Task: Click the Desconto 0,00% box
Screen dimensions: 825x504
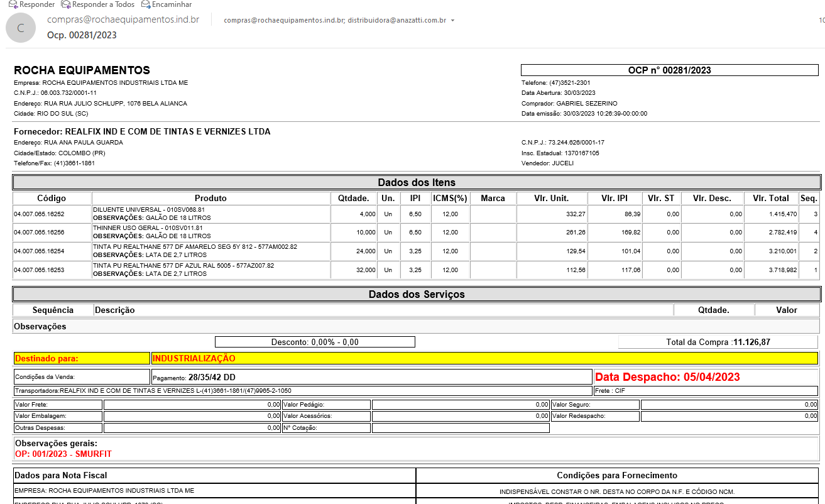Action: point(315,342)
